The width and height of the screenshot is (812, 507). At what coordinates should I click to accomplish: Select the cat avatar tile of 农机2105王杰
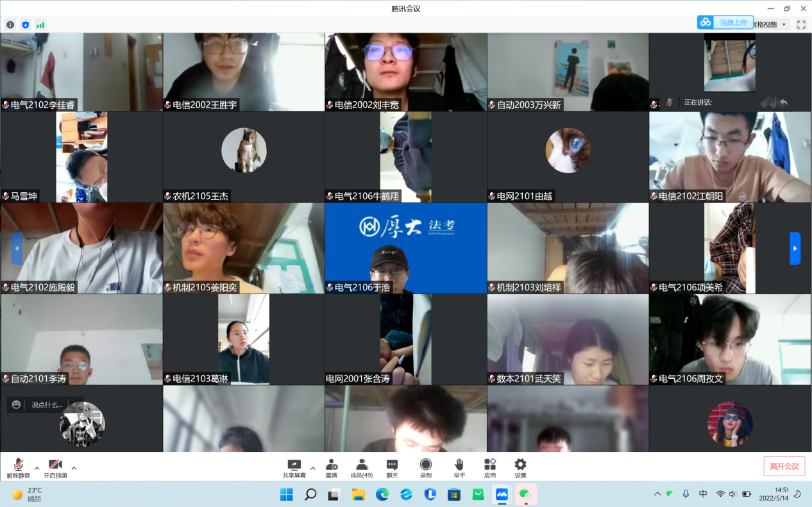[x=244, y=157]
